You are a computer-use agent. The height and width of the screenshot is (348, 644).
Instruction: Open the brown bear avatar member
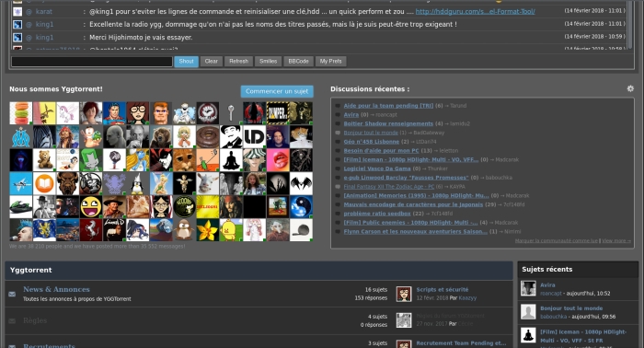tap(161, 137)
